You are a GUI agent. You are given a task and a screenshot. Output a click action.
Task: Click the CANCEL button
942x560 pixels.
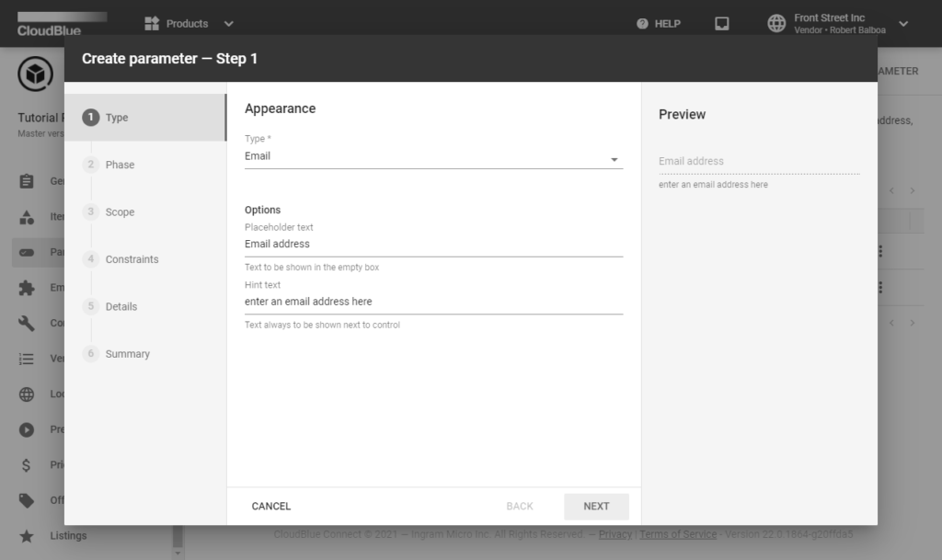[x=271, y=506]
